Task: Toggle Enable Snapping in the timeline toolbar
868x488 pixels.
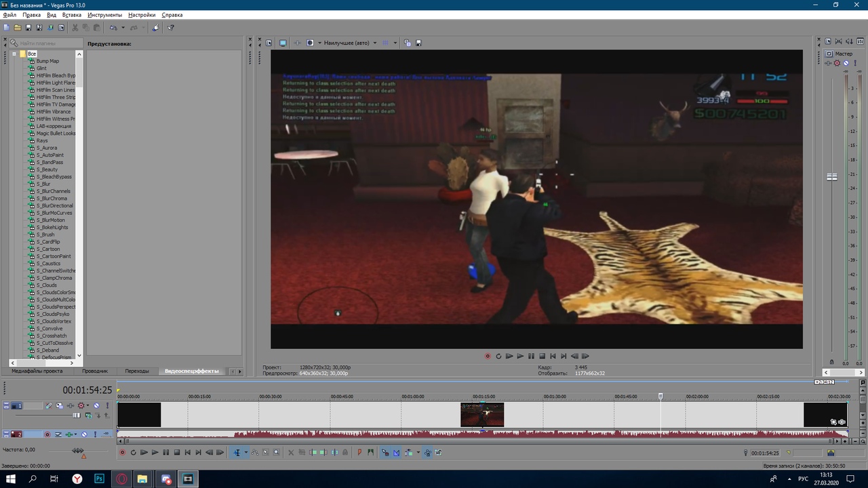Action: [x=385, y=452]
